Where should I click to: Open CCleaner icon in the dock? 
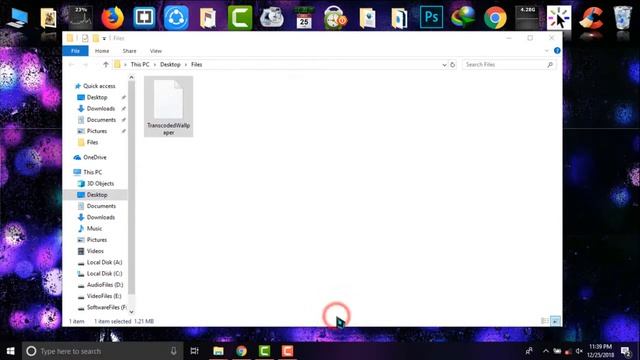(591, 18)
